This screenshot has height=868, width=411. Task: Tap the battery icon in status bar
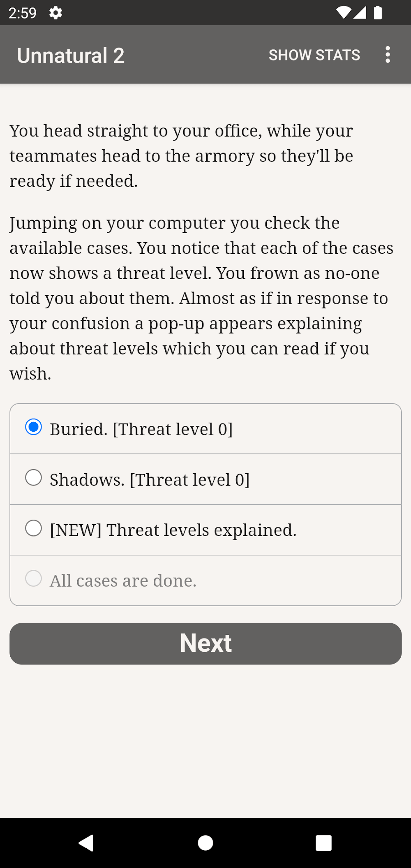coord(378,13)
